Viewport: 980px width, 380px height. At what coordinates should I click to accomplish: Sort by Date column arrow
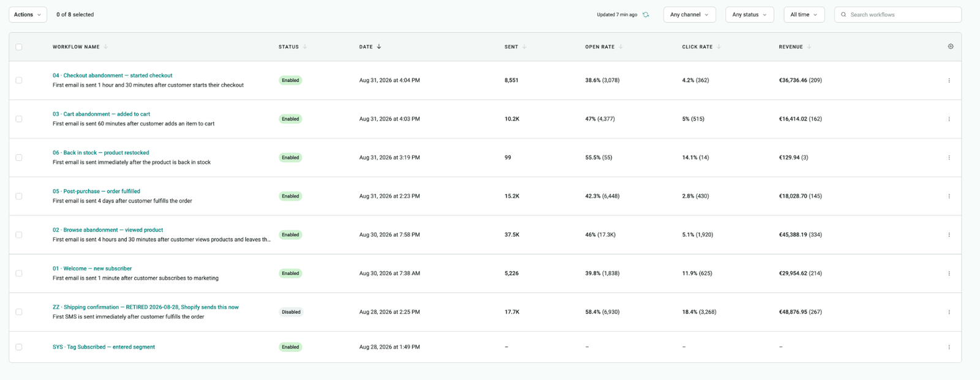coord(379,47)
